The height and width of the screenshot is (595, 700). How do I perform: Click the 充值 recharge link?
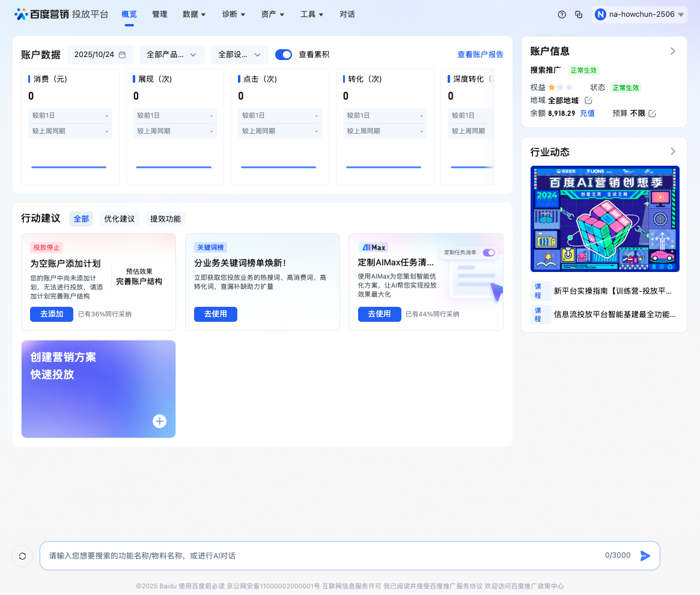coord(587,112)
